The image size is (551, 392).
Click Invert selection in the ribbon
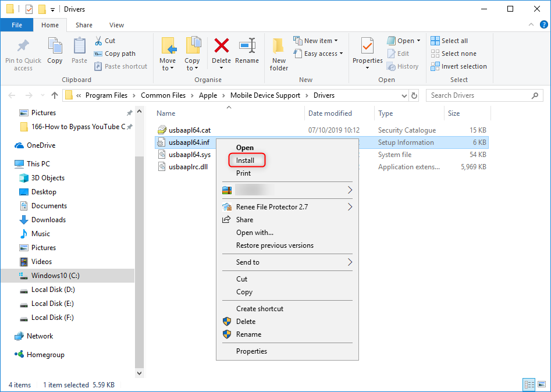point(459,66)
